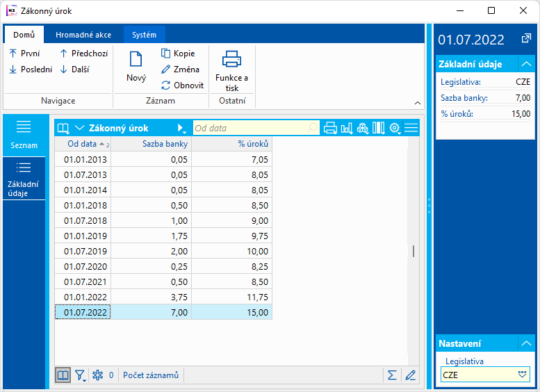
Task: Toggle the book view mode in the status bar
Action: click(x=63, y=375)
